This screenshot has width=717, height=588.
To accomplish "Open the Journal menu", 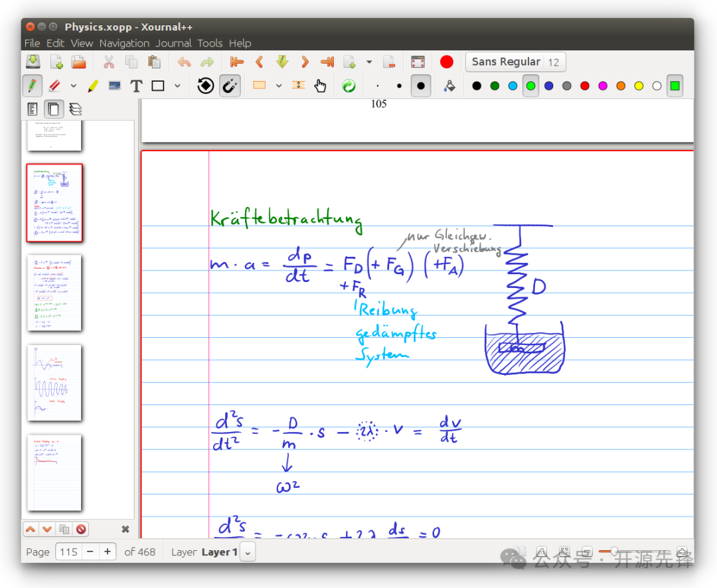I will pyautogui.click(x=173, y=43).
